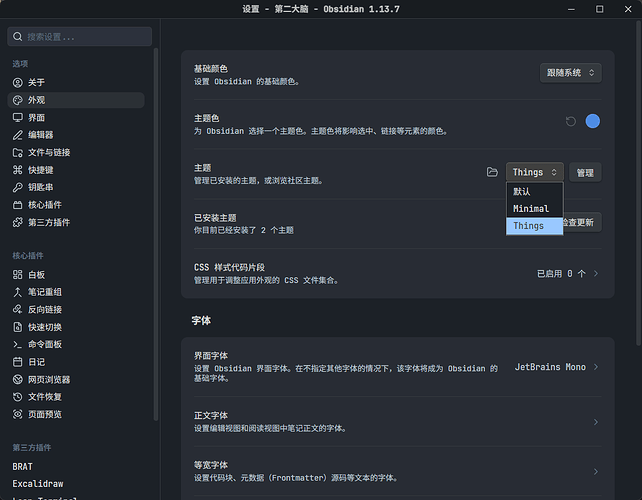642x500 pixels.
Task: Click the 字体 section heading
Action: tap(201, 321)
